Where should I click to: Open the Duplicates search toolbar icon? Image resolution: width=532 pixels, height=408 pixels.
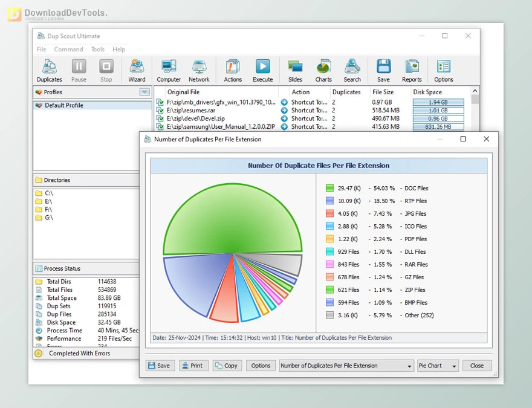click(49, 68)
